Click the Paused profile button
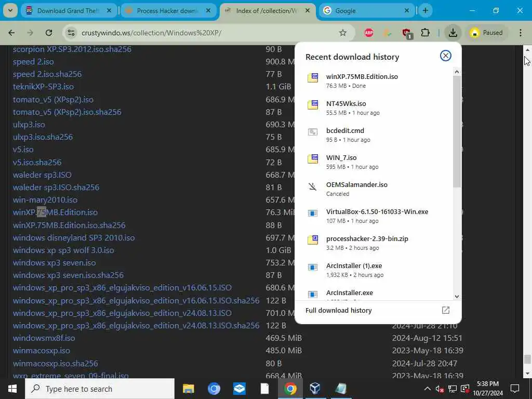This screenshot has width=532, height=399. click(486, 33)
